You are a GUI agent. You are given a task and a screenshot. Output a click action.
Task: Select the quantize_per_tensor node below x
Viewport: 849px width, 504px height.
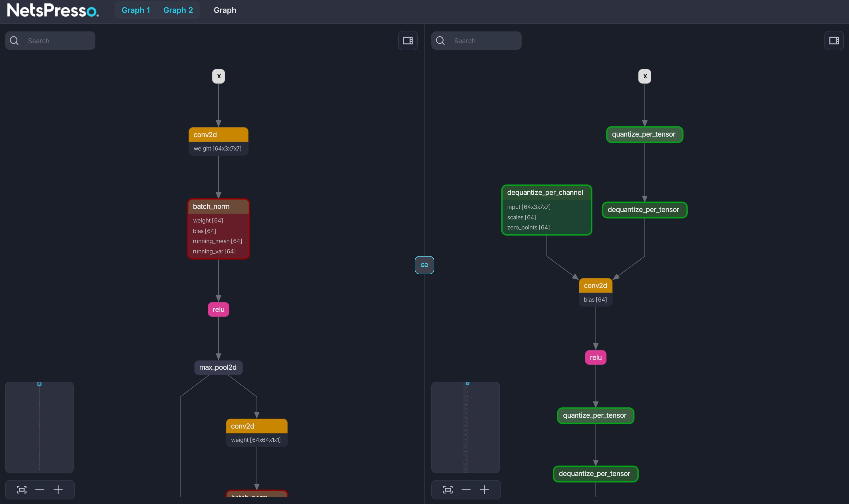coord(644,135)
